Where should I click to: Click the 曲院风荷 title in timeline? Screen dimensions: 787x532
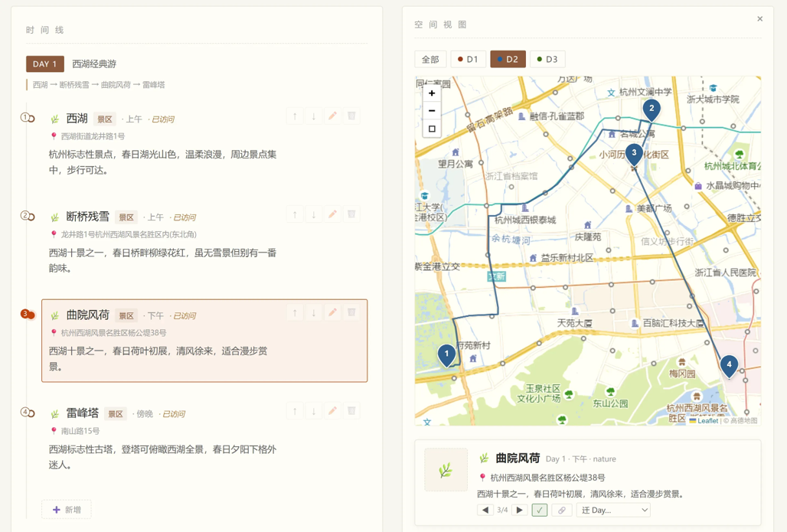point(88,315)
